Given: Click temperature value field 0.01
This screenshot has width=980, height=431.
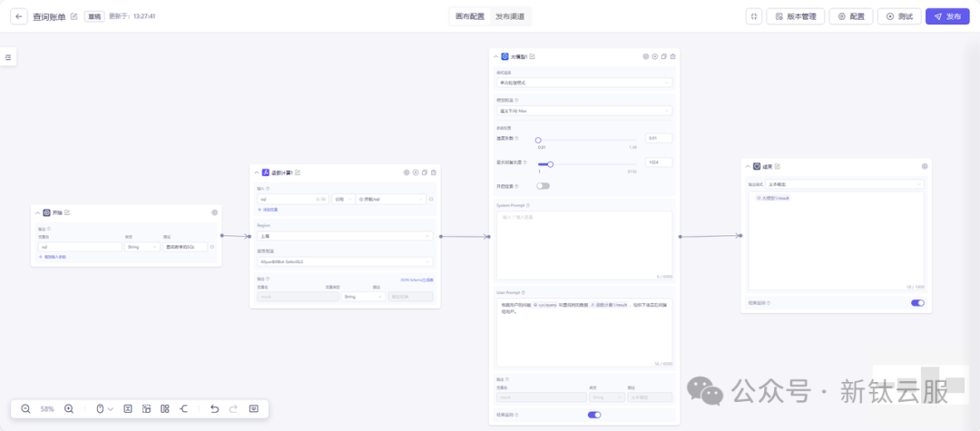Looking at the screenshot, I should point(659,138).
